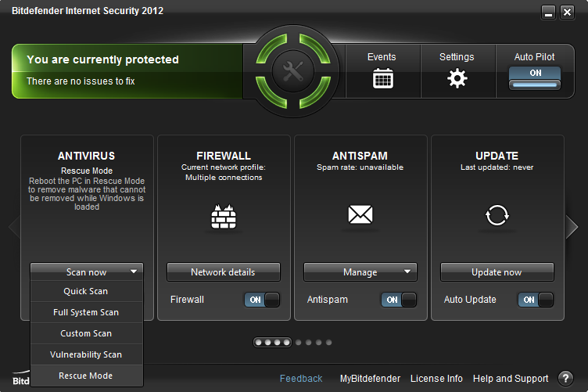The height and width of the screenshot is (392, 588).
Task: Select Rescue Mode menu entry
Action: [87, 376]
